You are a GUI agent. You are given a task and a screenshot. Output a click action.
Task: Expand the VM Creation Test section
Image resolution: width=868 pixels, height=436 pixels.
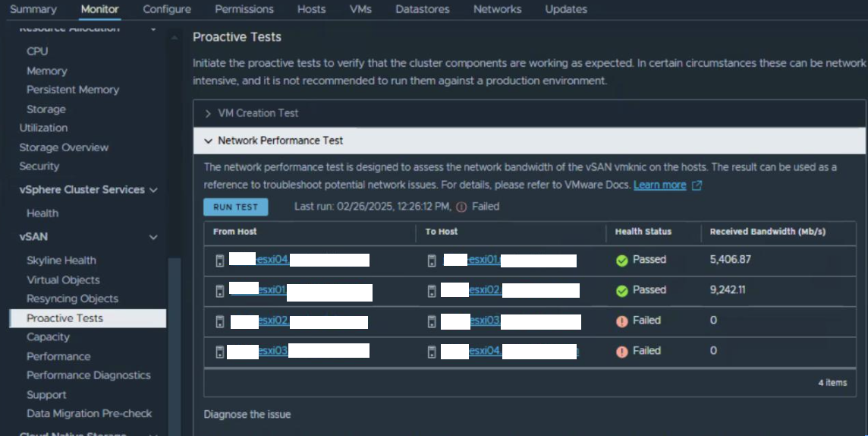[x=208, y=114]
